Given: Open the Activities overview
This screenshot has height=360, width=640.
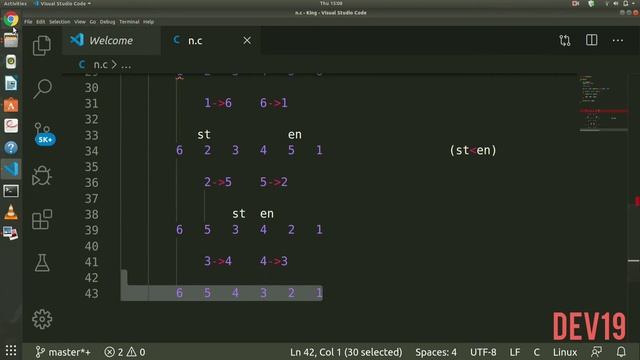Looking at the screenshot, I should (x=15, y=3).
